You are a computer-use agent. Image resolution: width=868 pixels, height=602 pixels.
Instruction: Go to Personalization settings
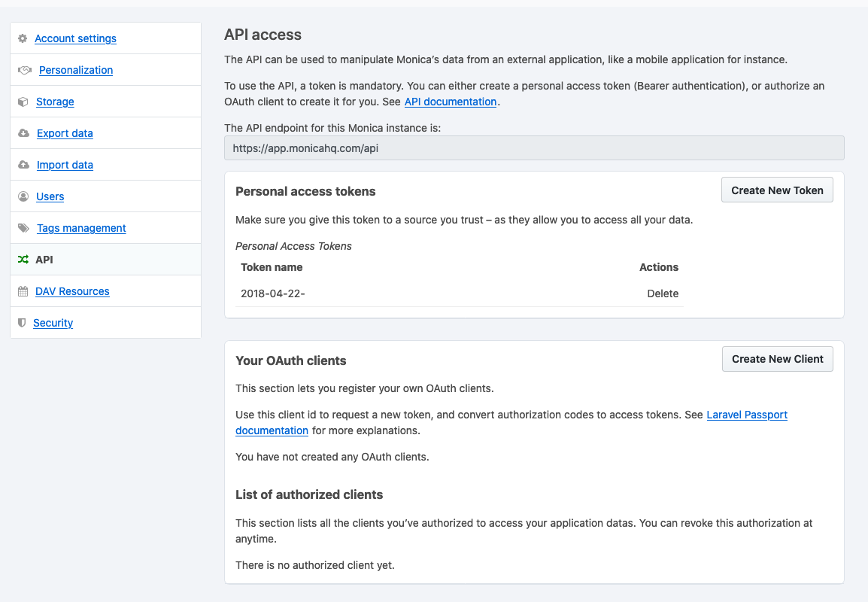[76, 70]
